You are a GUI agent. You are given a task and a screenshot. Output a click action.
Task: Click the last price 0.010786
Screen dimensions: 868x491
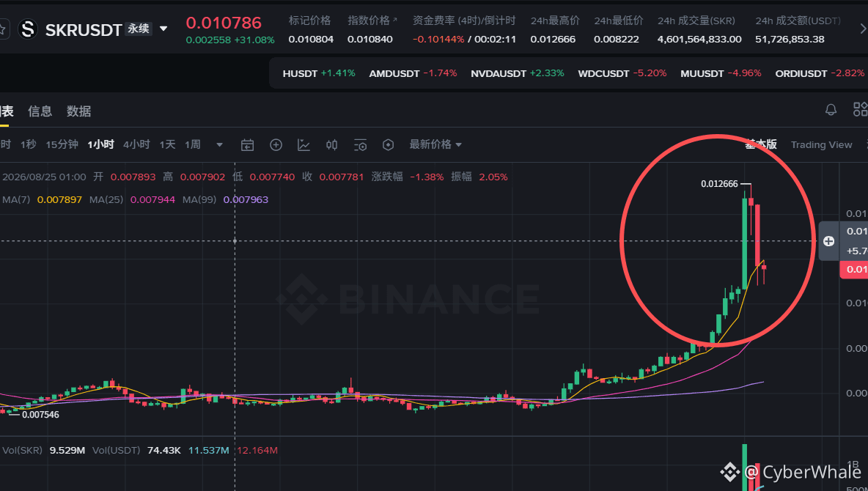tap(224, 23)
